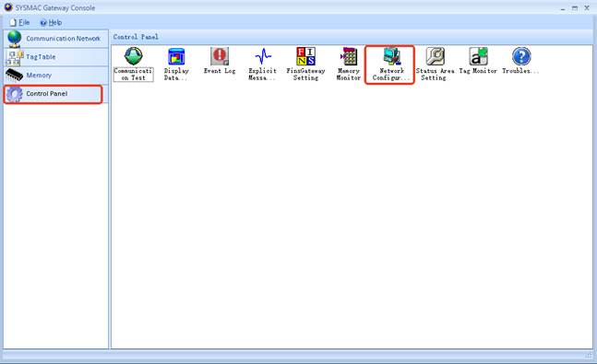
Task: Click the status bar resize grip
Action: pyautogui.click(x=589, y=356)
